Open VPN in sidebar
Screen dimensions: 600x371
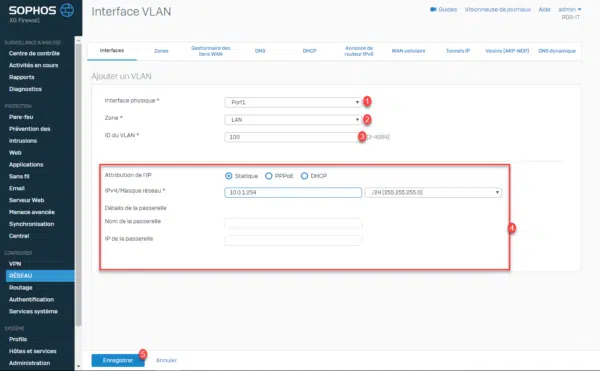coord(15,264)
